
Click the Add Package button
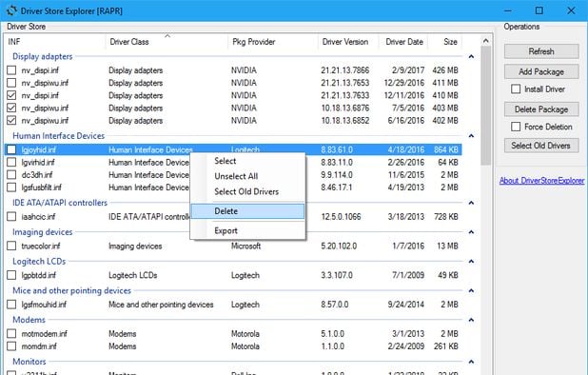pyautogui.click(x=541, y=71)
